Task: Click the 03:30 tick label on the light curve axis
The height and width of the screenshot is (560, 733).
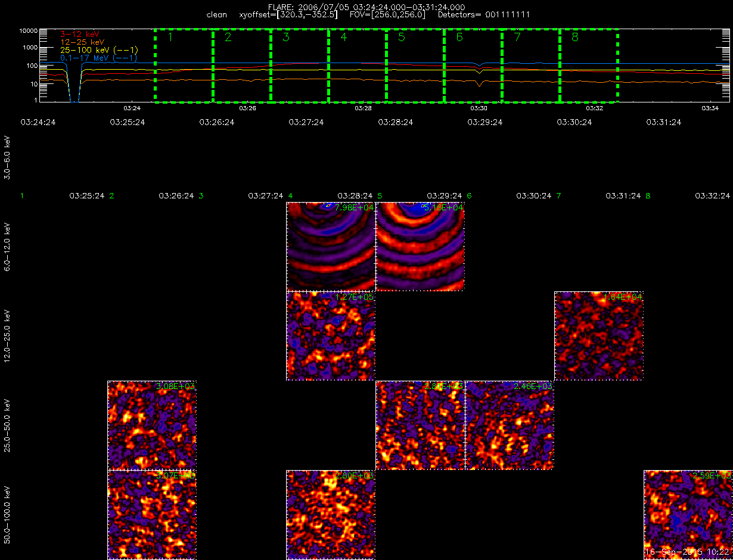Action: coord(479,108)
